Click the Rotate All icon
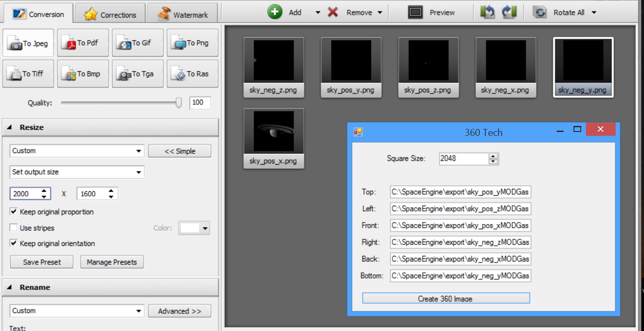The width and height of the screenshot is (644, 331). 540,12
